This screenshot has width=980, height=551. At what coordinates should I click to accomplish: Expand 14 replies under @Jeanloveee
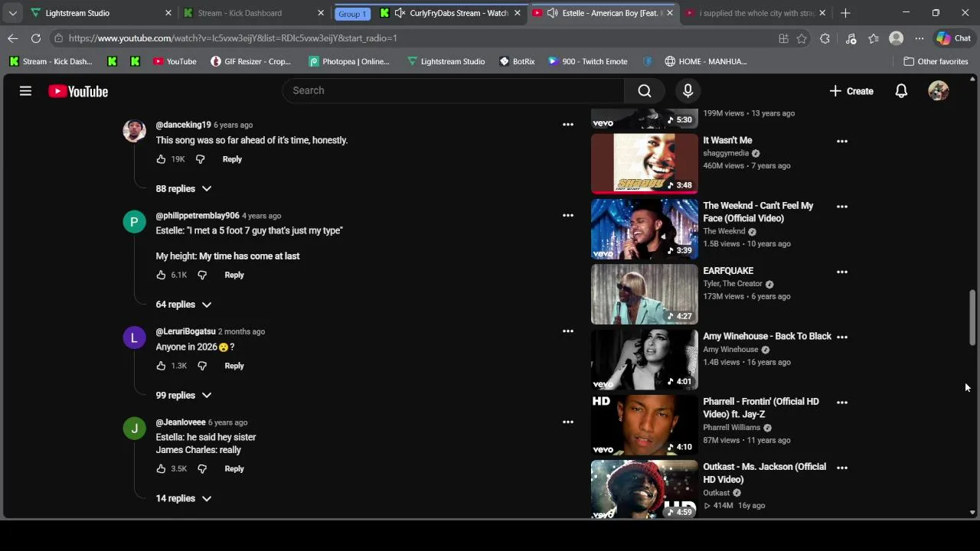point(184,498)
